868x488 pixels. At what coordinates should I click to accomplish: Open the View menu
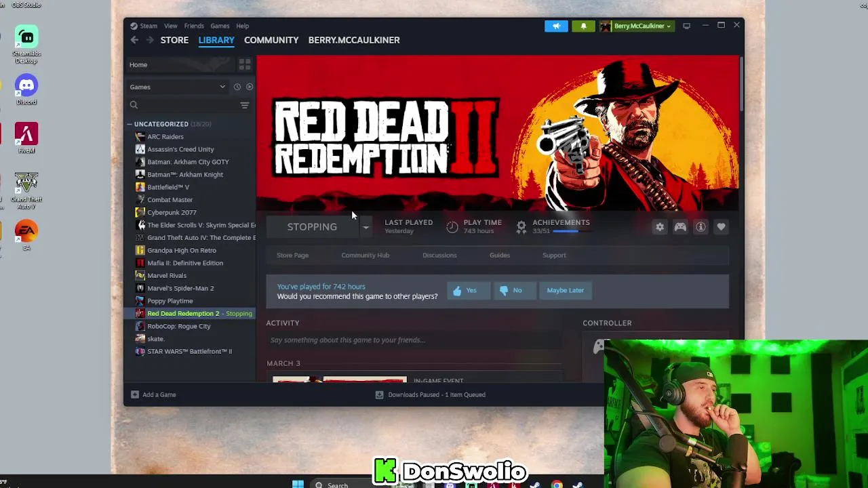pos(170,26)
